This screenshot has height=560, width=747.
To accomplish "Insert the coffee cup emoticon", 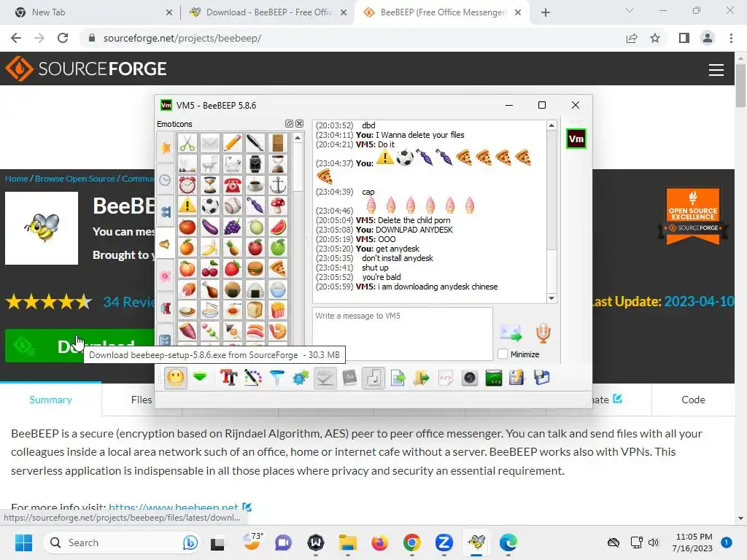I will (x=255, y=184).
